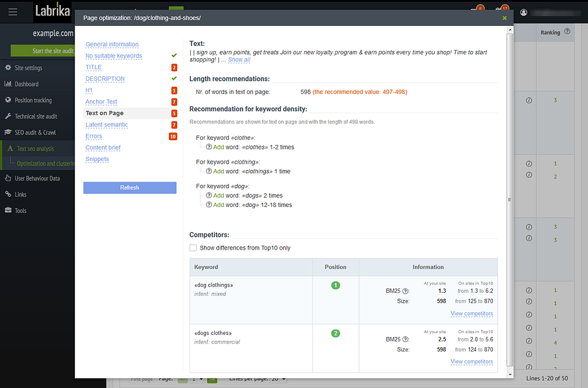This screenshot has width=588, height=388.
Task: Open Technical site audit in sidebar
Action: pos(36,116)
